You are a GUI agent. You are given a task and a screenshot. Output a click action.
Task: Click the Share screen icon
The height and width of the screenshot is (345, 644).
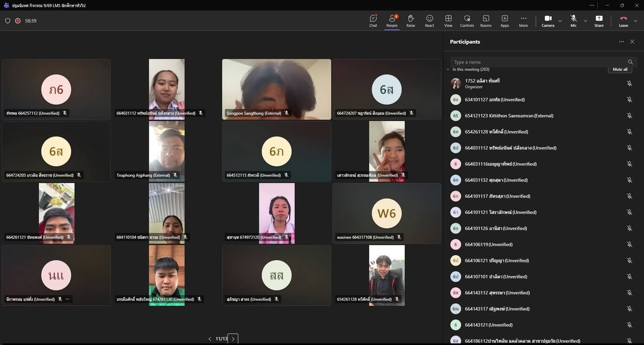pyautogui.click(x=599, y=21)
